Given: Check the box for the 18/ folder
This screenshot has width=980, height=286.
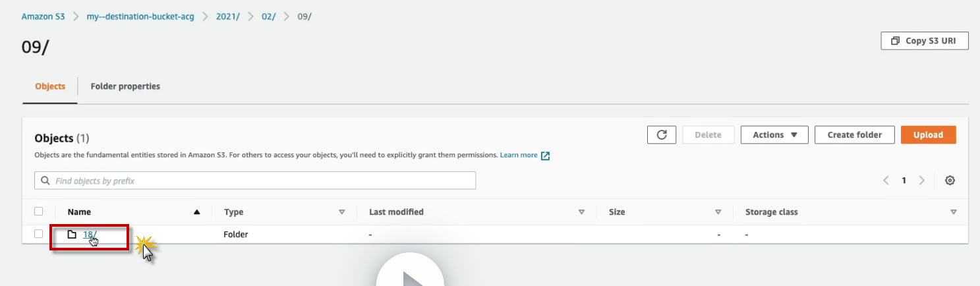Looking at the screenshot, I should [x=39, y=234].
